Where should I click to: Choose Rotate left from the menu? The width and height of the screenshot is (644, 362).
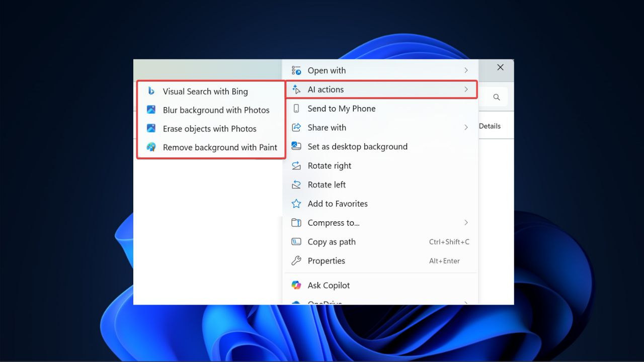(327, 185)
